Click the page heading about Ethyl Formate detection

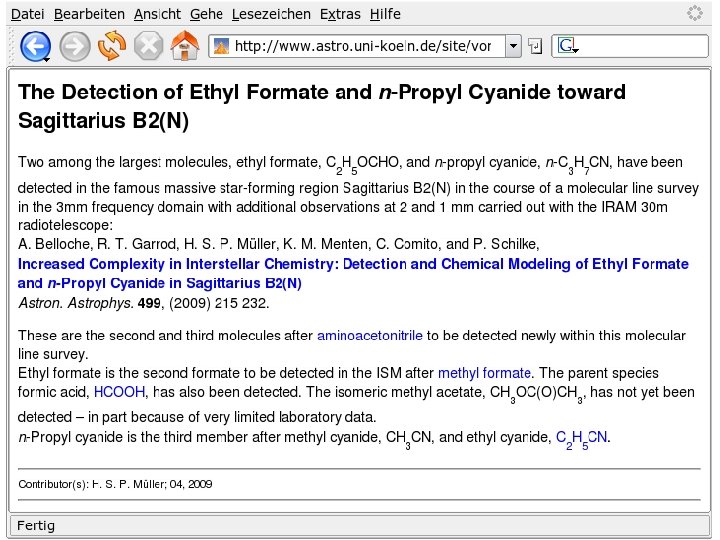(x=321, y=106)
